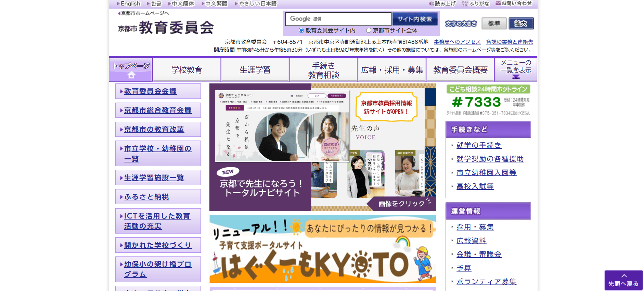
Task: Set text size to 標準
Action: [x=494, y=24]
